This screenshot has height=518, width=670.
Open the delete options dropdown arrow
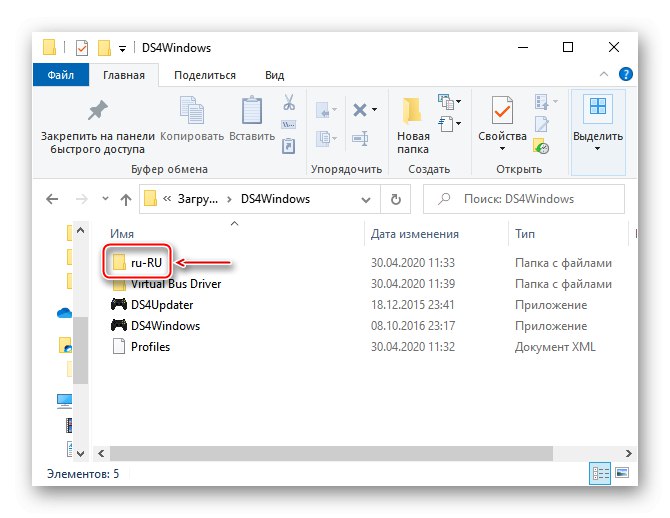tap(374, 110)
